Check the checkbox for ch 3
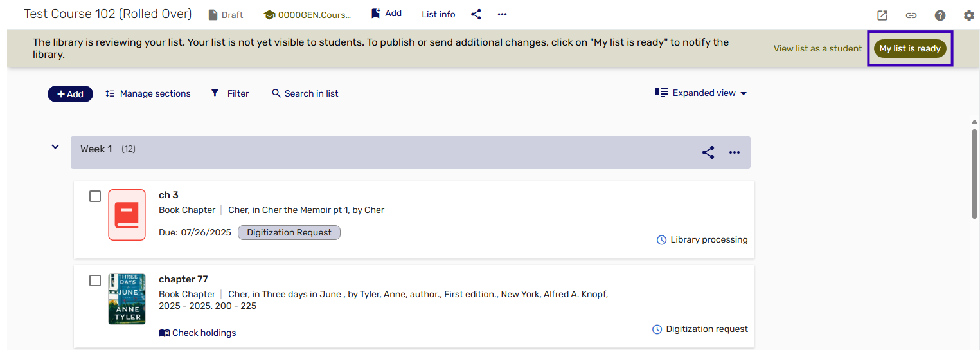 [95, 196]
